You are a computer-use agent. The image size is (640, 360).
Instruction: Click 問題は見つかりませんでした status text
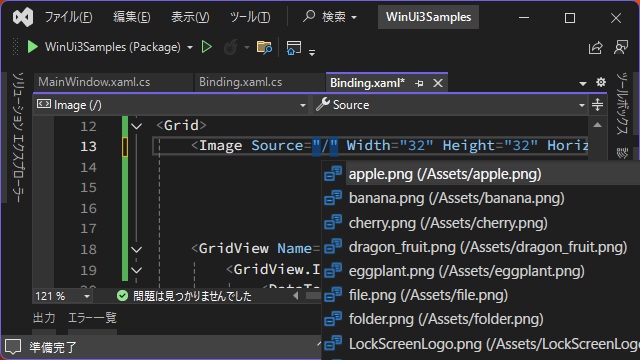point(192,296)
